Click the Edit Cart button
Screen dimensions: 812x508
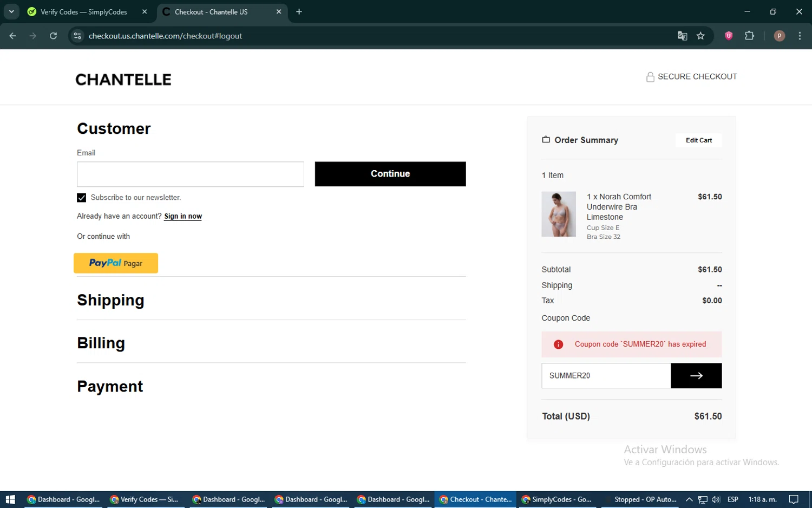pyautogui.click(x=699, y=140)
